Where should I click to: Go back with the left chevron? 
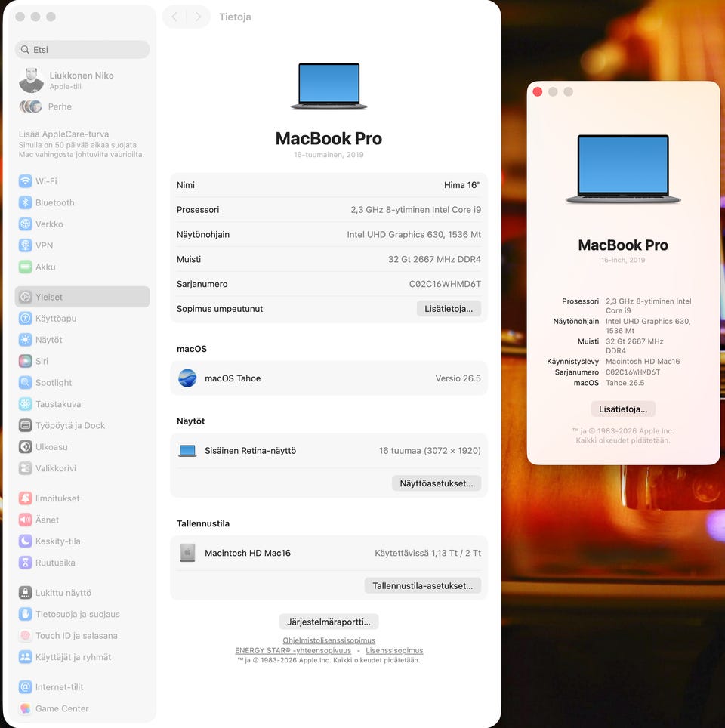point(174,17)
